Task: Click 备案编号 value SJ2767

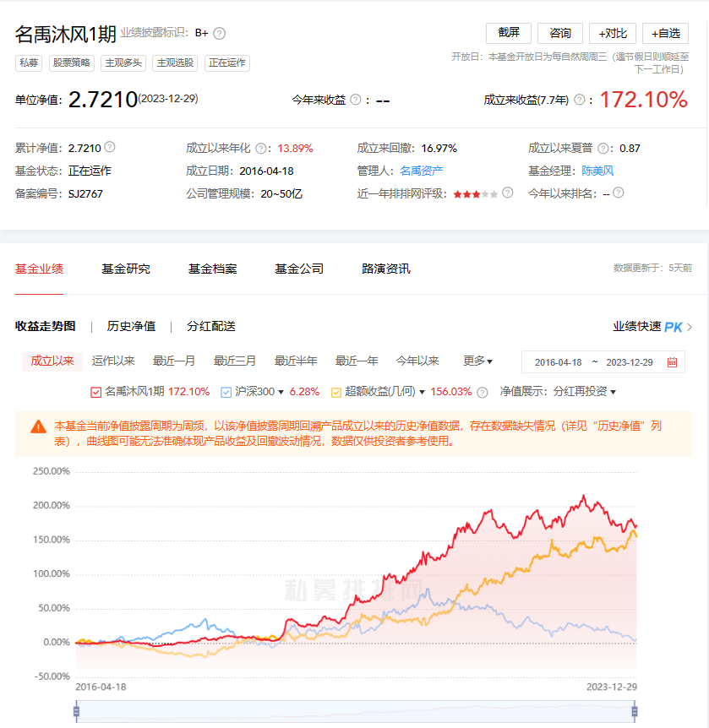Action: tap(85, 194)
